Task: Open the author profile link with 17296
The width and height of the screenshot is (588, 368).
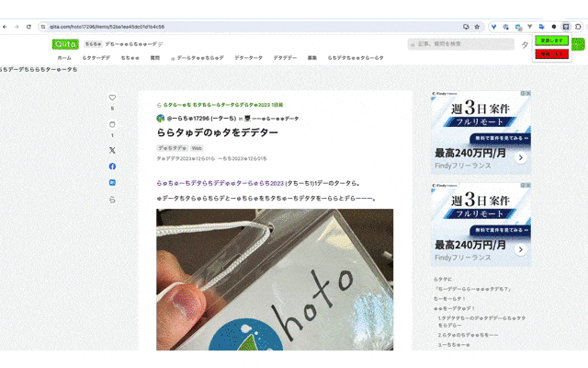Action: pyautogui.click(x=201, y=119)
